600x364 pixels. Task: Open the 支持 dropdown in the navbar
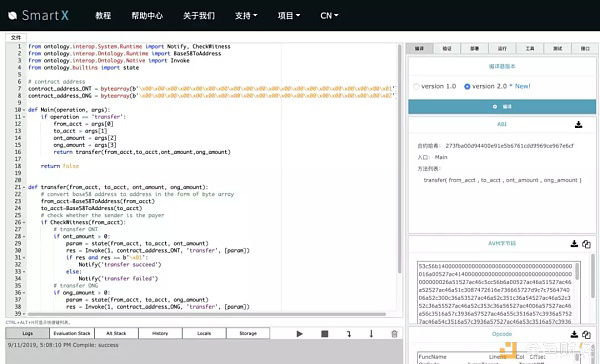click(246, 16)
